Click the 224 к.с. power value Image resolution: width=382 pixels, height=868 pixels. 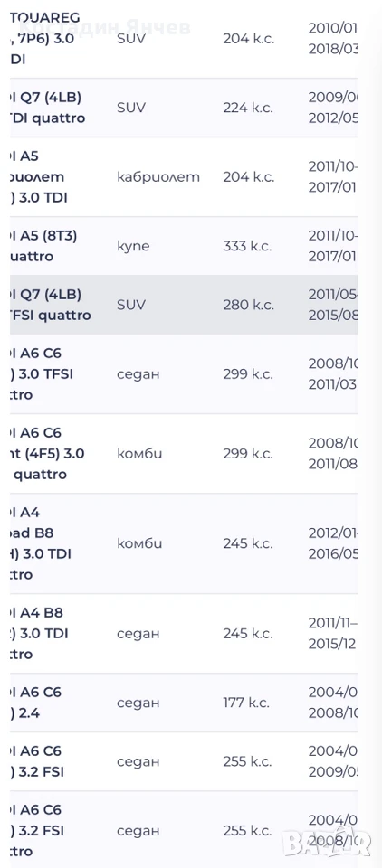tap(248, 108)
